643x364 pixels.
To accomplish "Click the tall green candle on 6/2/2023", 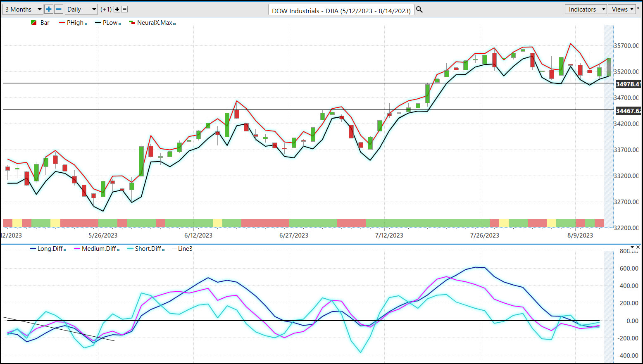I will point(141,161).
